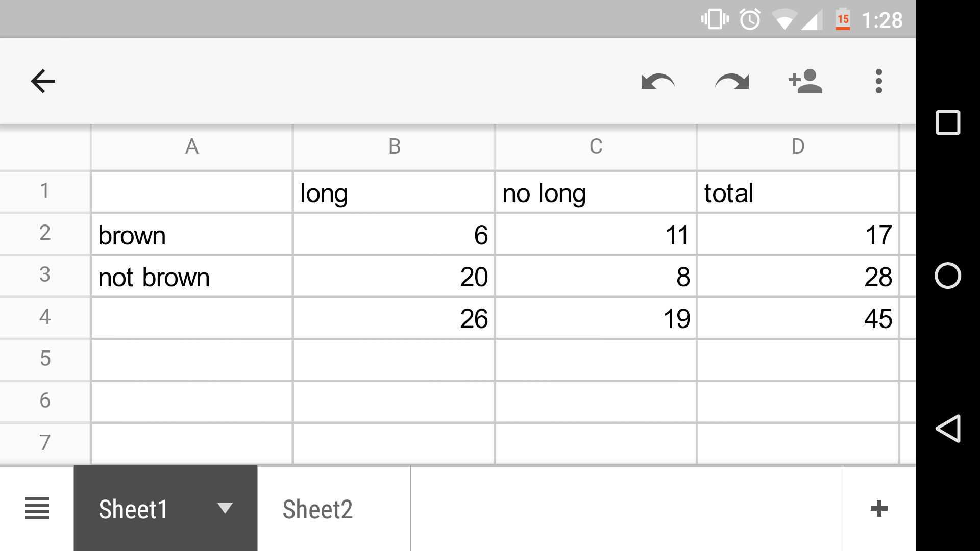
Task: Click the undo icon
Action: click(658, 81)
